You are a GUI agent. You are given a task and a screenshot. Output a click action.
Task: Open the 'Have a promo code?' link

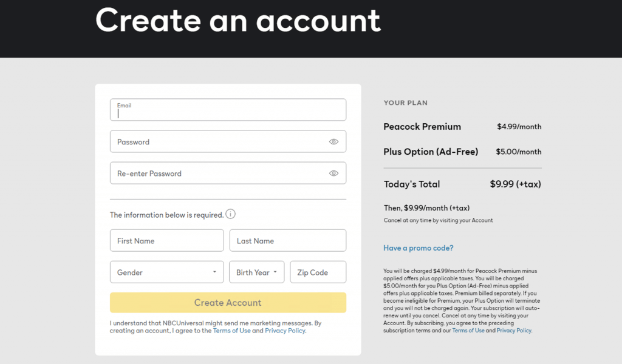(419, 248)
